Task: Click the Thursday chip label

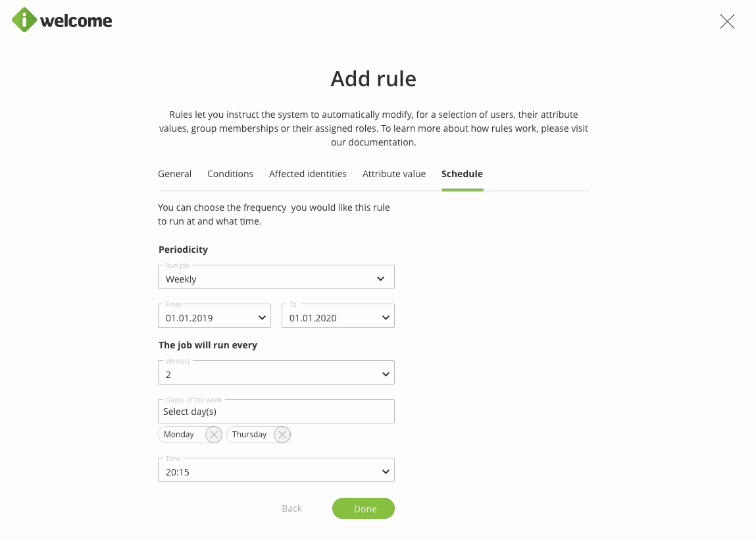Action: coord(249,435)
